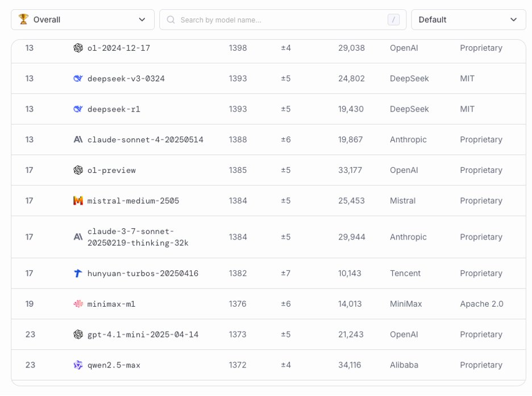This screenshot has height=396, width=532.
Task: Select vote count 14,013
Action: (350, 304)
